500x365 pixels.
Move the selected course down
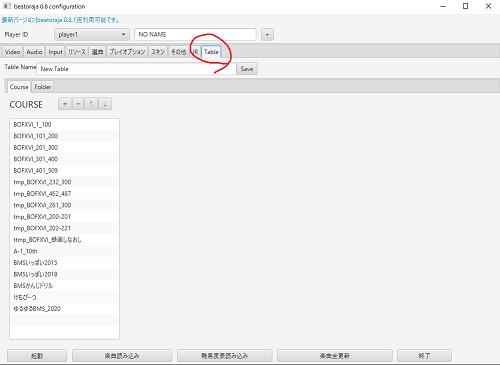105,104
